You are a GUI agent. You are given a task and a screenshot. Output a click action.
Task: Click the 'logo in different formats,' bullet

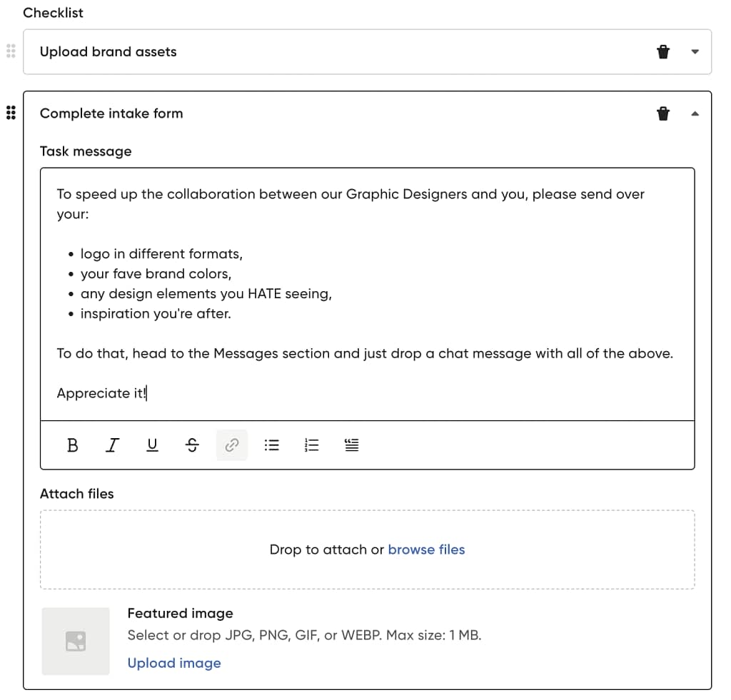(x=161, y=254)
